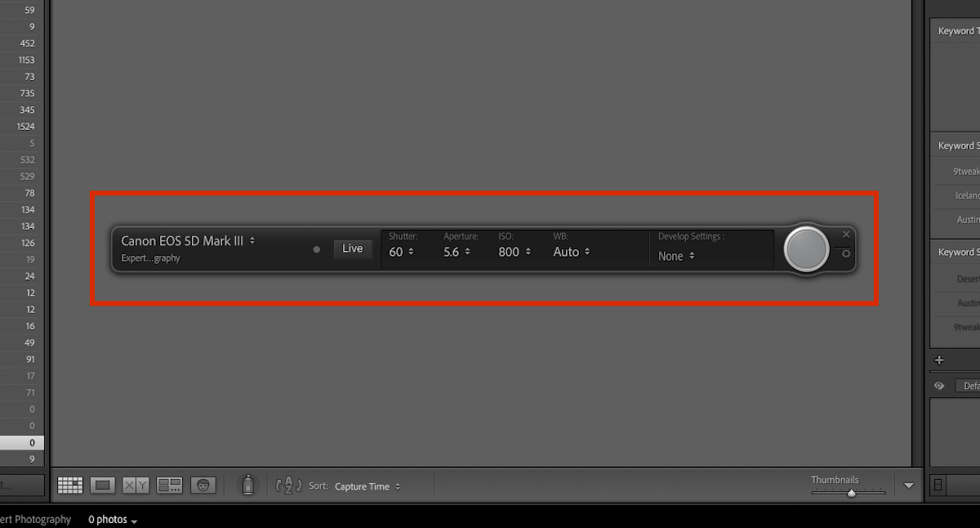Open the Develop Settings dropdown showing None
Image resolution: width=980 pixels, height=528 pixels.
point(676,256)
